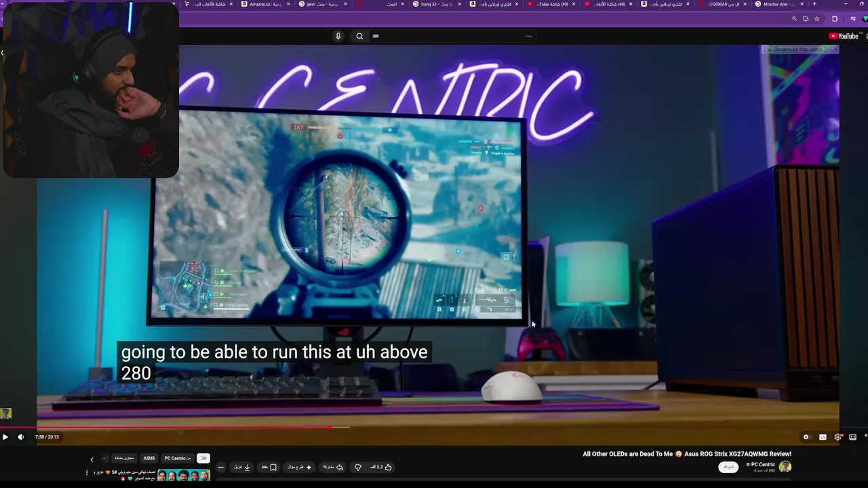Viewport: 868px width, 488px height.
Task: Select the first white highlighted chip
Action: click(x=203, y=458)
